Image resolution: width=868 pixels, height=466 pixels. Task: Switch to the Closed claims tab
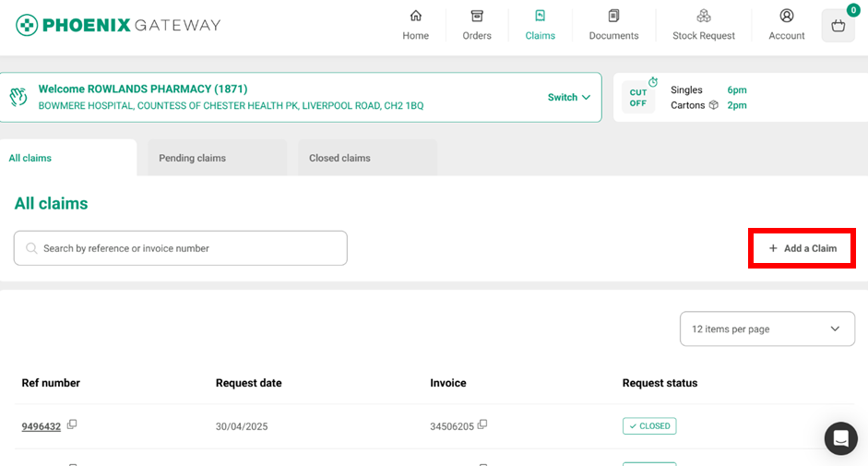pos(339,158)
